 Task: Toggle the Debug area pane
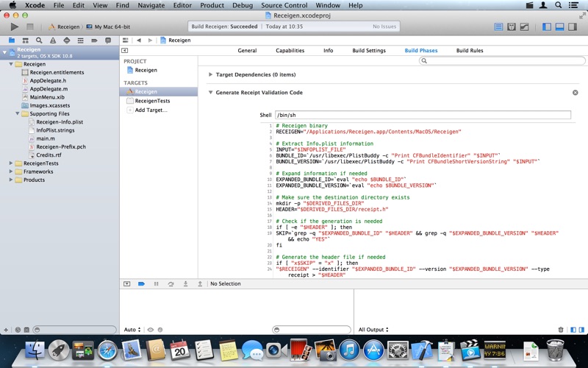pyautogui.click(x=559, y=26)
